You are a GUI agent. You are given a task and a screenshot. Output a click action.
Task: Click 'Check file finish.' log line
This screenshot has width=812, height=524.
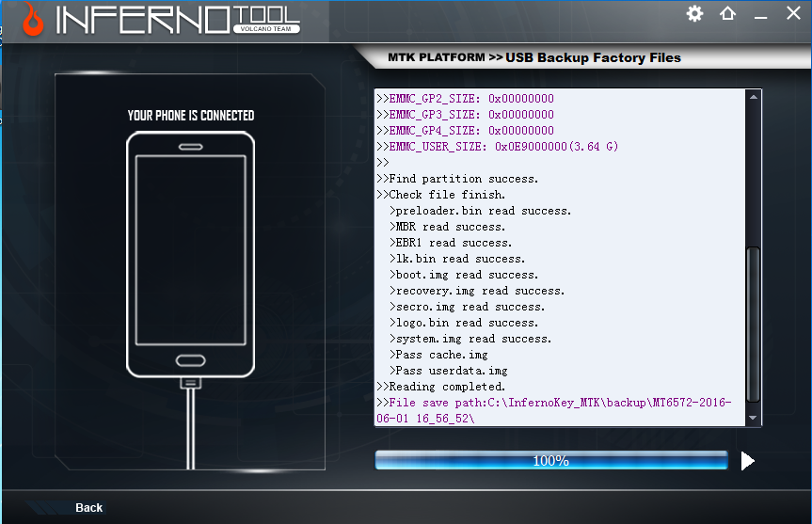[x=440, y=195]
